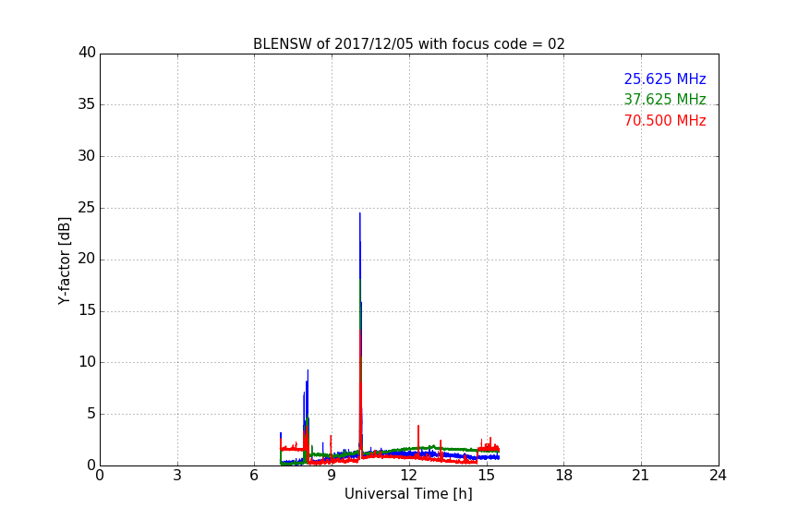
Task: Click the y-axis tick label "20"
Action: 87,260
